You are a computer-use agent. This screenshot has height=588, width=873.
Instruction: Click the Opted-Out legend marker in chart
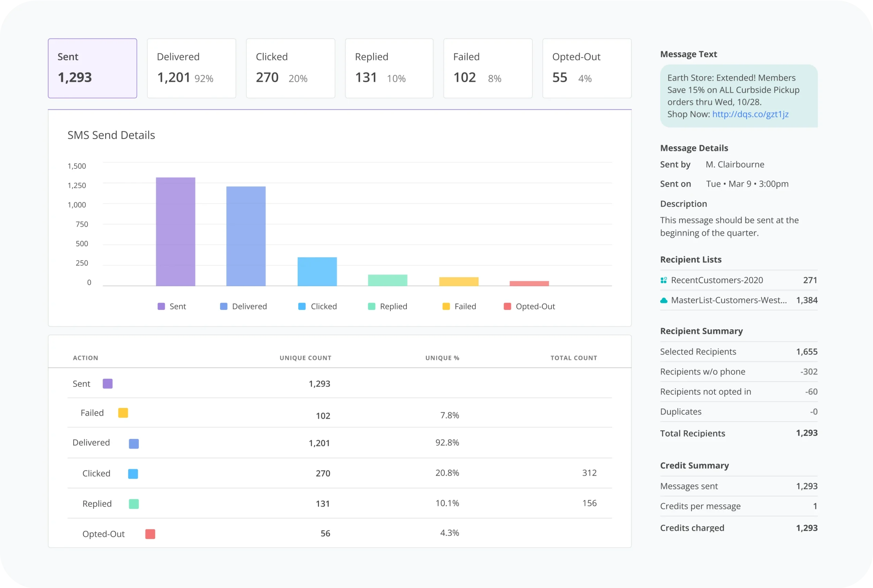507,306
